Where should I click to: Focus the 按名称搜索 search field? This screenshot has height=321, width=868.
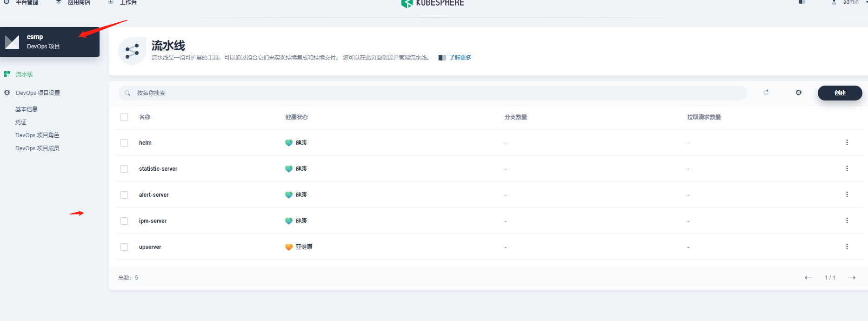[x=433, y=93]
